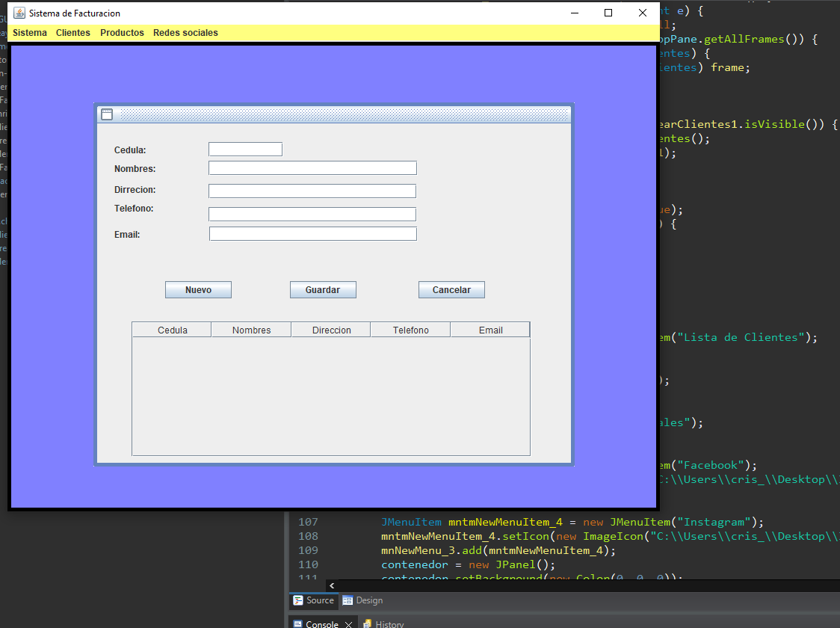Select the Telefono table column header
Screen dimensions: 840x628
pyautogui.click(x=410, y=329)
